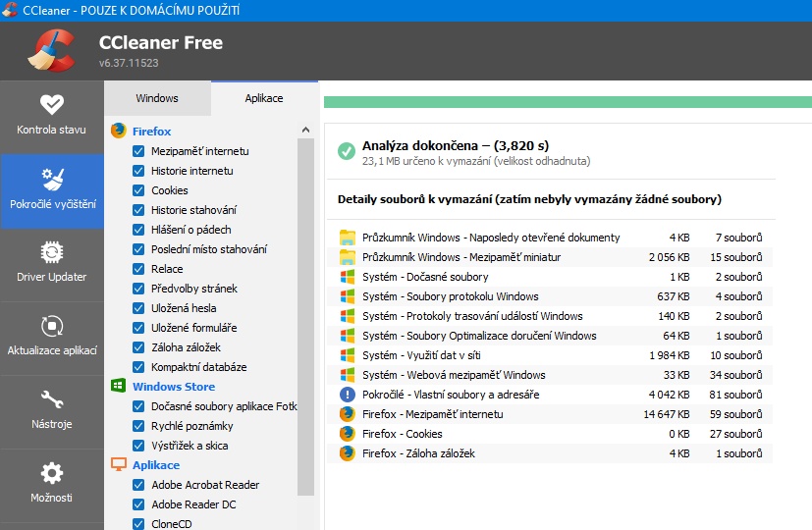Click Detaily souborů k vymazání heading

pos(529,199)
